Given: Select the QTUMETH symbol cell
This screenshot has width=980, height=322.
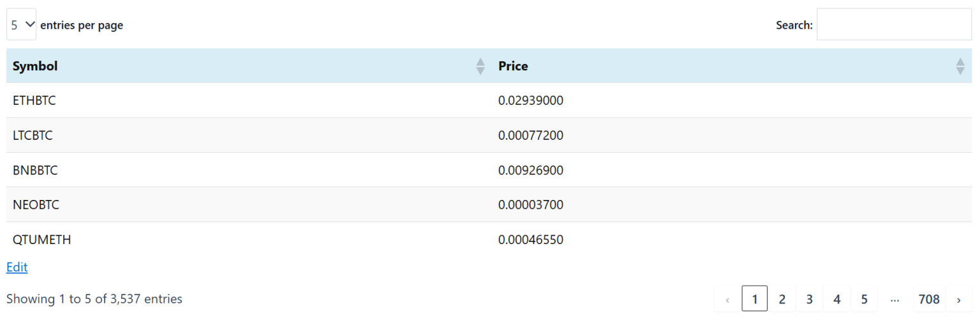Looking at the screenshot, I should click(249, 240).
